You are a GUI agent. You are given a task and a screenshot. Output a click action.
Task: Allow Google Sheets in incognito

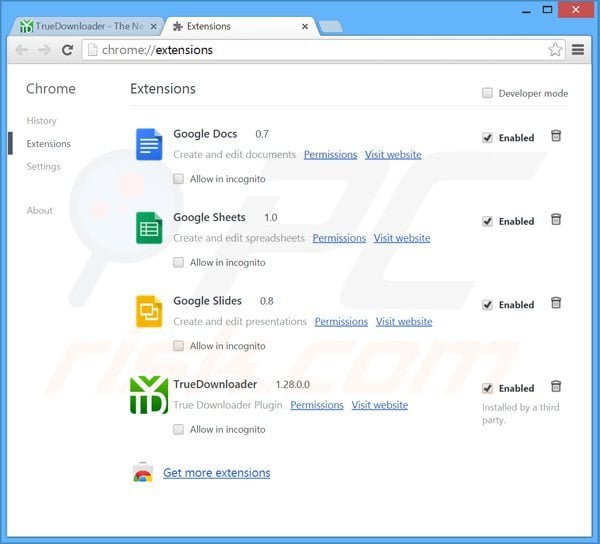coord(178,262)
